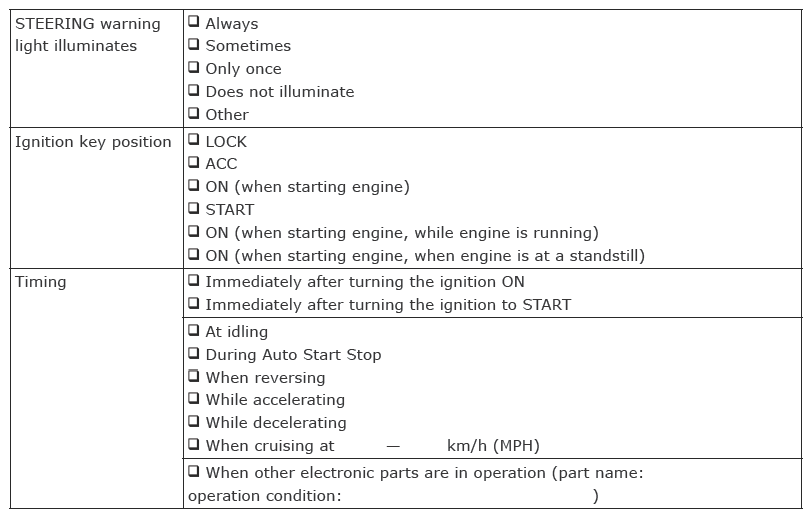Check When cruising at km/h box
Viewport: 812px width, 518px height.
tap(194, 444)
